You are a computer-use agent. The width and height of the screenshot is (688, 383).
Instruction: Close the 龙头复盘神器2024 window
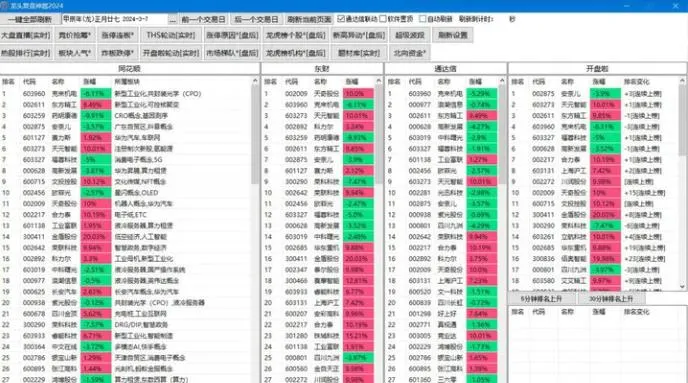pos(675,6)
